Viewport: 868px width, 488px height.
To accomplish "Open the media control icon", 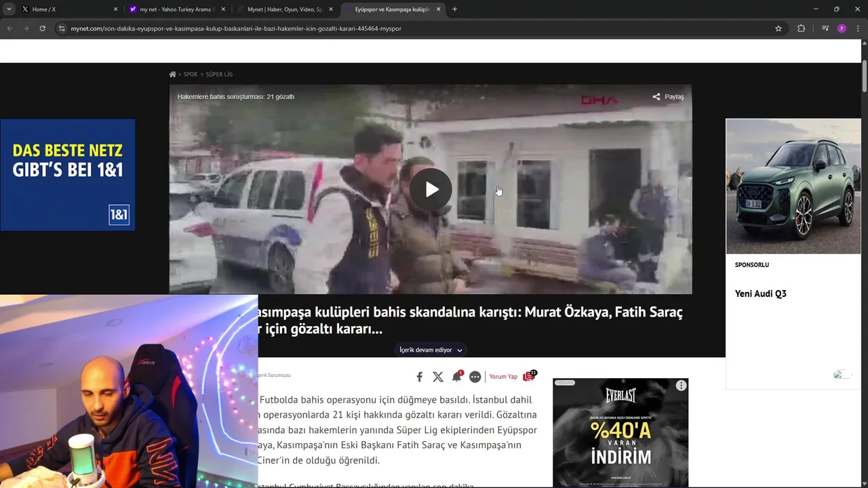I will click(x=825, y=28).
